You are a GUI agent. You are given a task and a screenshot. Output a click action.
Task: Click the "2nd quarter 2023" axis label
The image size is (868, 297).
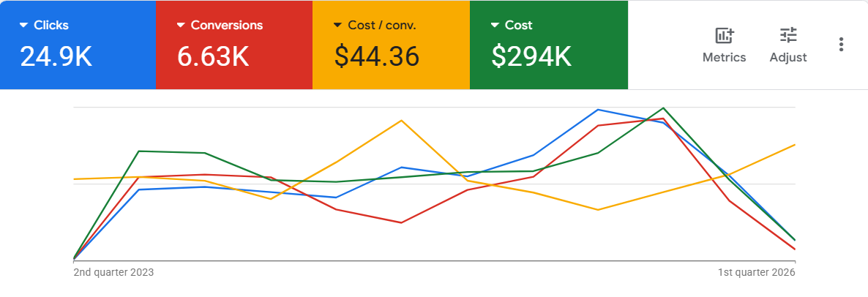point(113,272)
